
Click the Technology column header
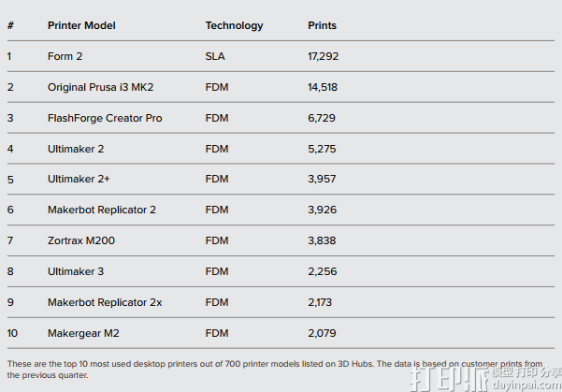234,25
